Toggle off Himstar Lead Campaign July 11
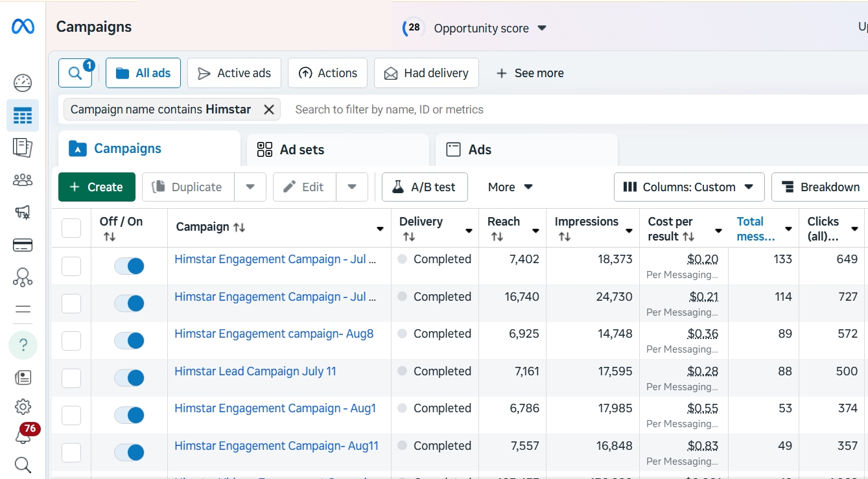 (129, 378)
